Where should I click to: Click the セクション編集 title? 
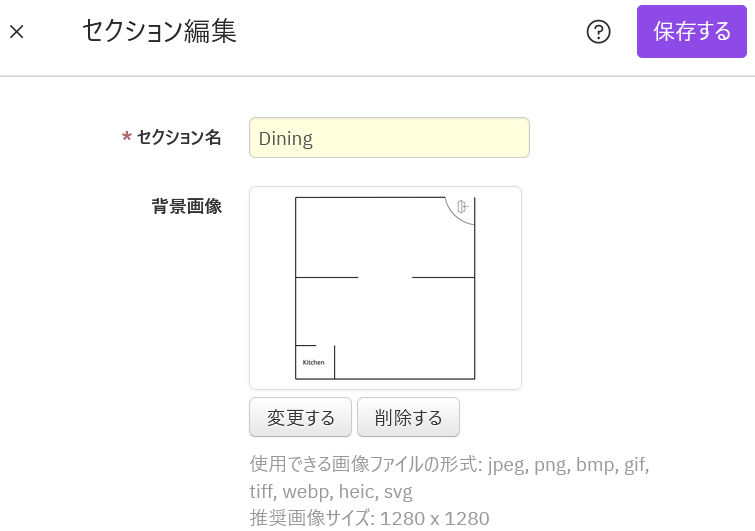click(x=159, y=32)
